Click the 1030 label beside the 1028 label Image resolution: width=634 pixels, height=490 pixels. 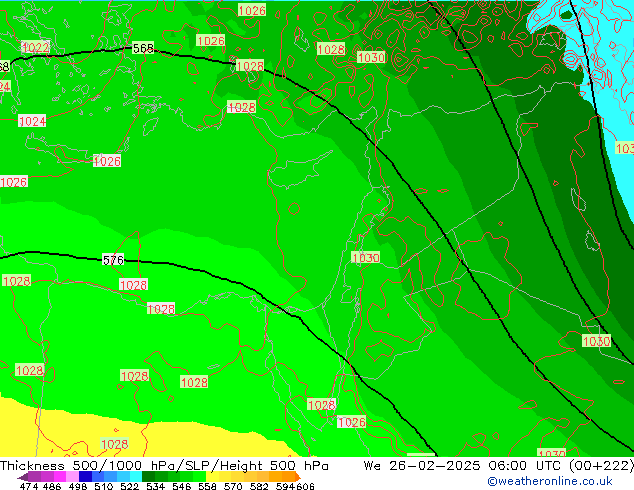[371, 57]
